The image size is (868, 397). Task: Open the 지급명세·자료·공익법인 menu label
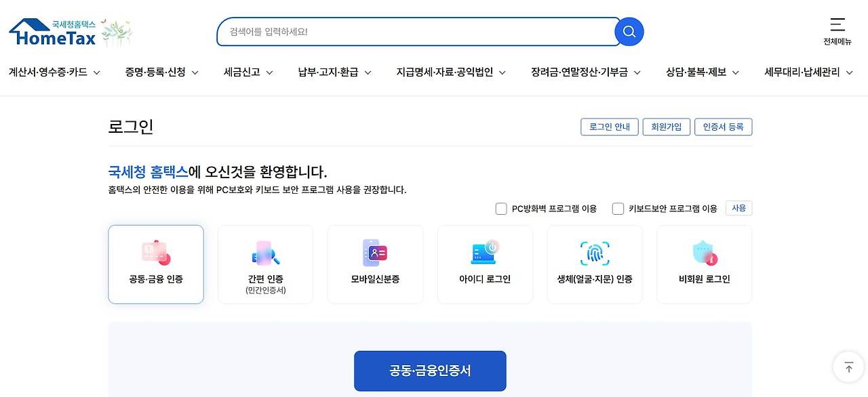445,72
